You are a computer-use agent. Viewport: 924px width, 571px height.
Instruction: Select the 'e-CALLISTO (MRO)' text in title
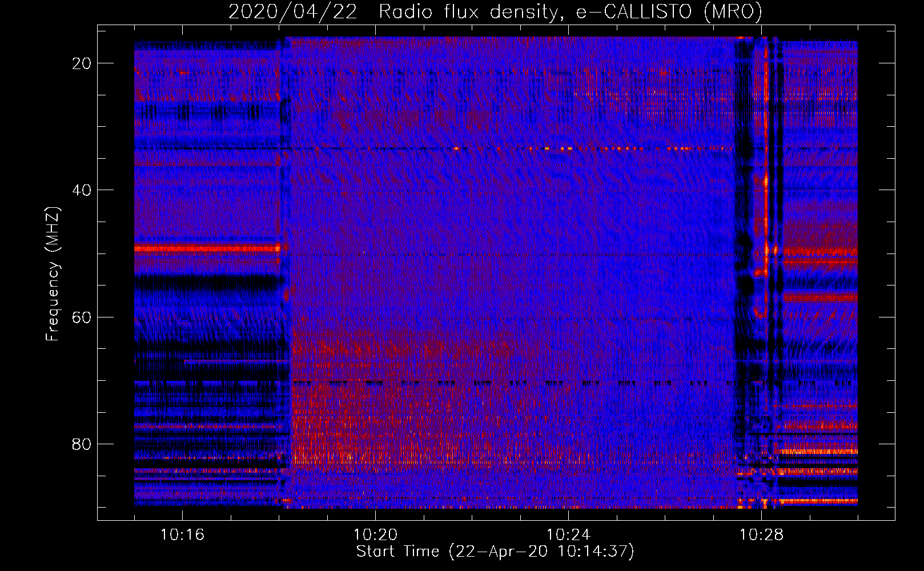669,12
